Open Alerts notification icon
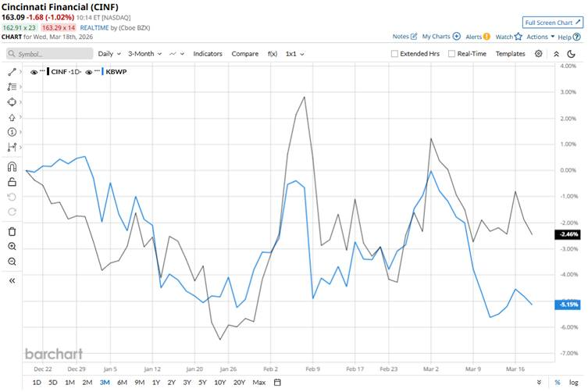The height and width of the screenshot is (392, 588). click(x=486, y=37)
